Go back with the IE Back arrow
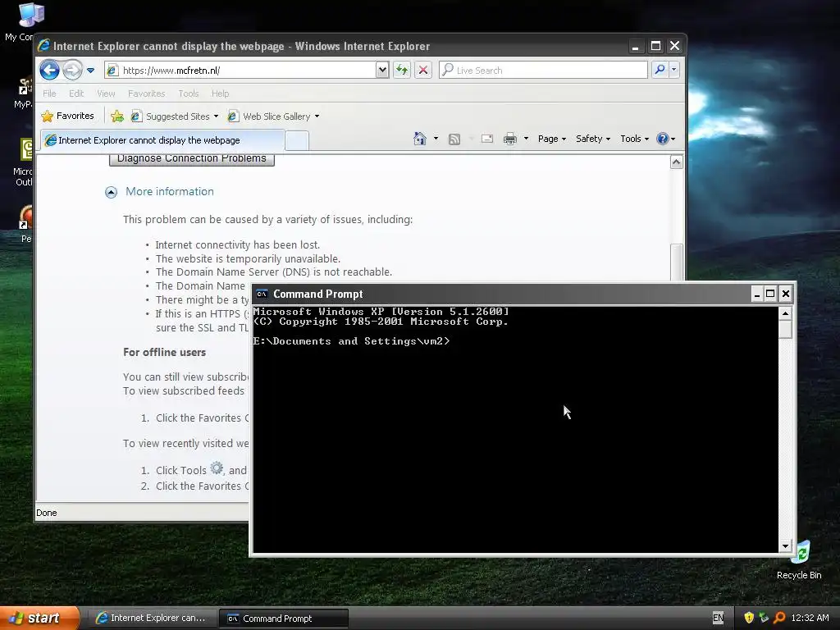Image resolution: width=840 pixels, height=630 pixels. click(49, 71)
